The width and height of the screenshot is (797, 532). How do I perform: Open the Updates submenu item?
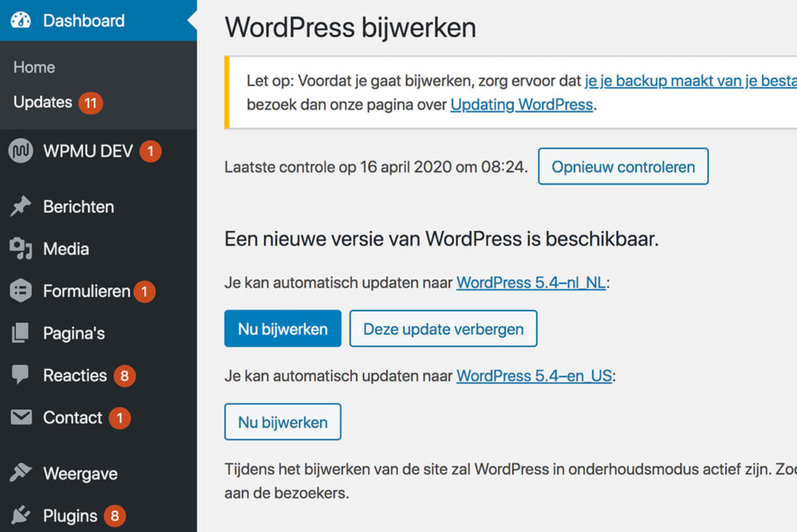click(43, 102)
